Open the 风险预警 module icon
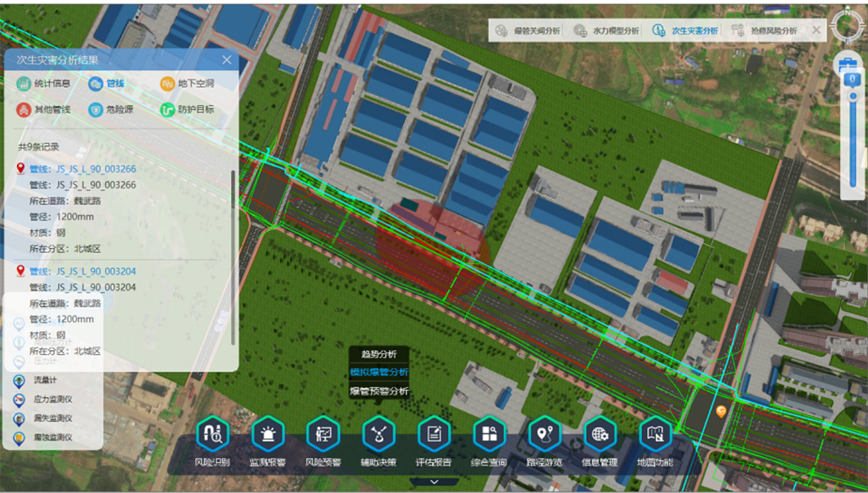Image resolution: width=868 pixels, height=493 pixels. click(323, 435)
